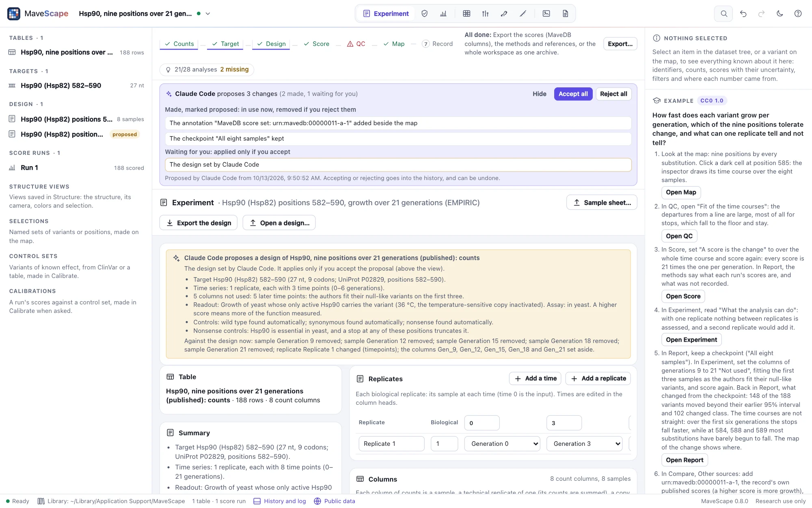Open the grid Map view icon
The width and height of the screenshot is (812, 508).
tap(466, 13)
